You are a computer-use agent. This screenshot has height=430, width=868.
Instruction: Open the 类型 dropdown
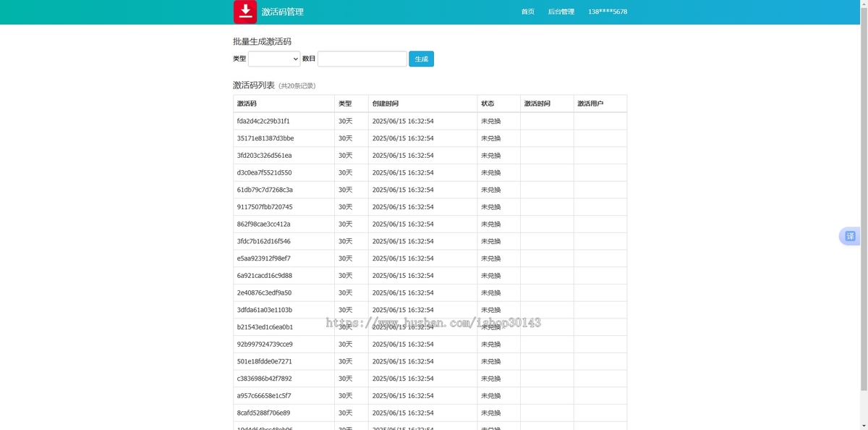click(274, 59)
